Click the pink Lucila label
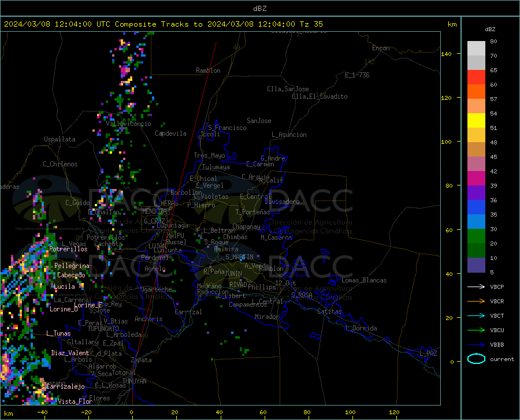Viewport: 520px width, 420px height. pos(64,287)
